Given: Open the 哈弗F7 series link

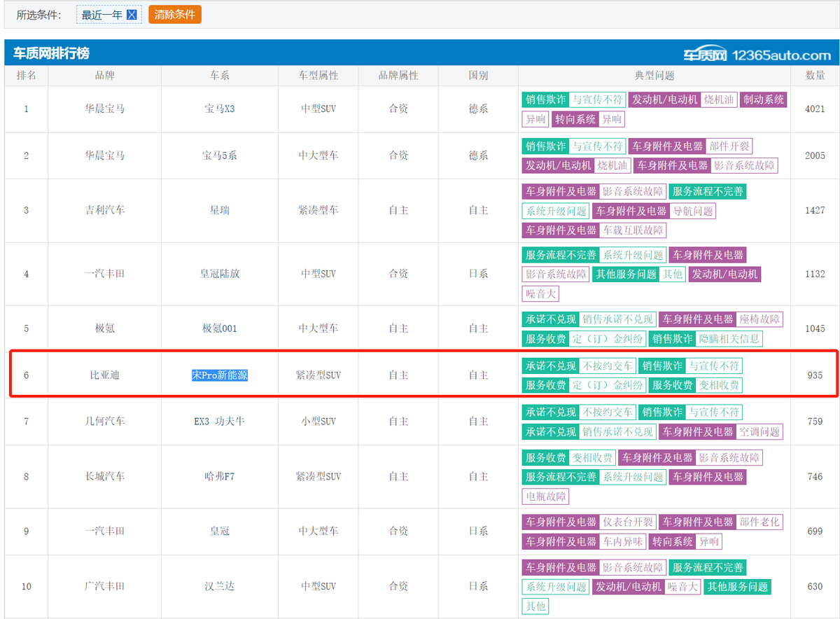Looking at the screenshot, I should [220, 477].
